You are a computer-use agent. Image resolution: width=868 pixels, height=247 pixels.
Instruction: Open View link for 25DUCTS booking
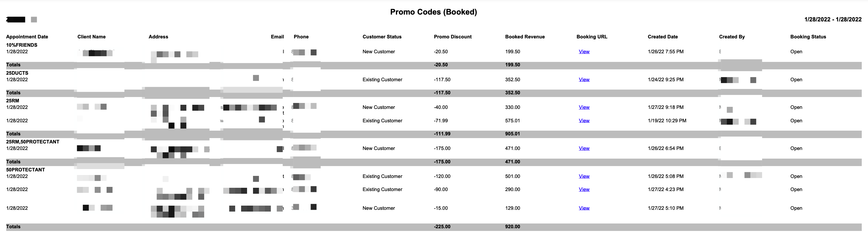click(584, 79)
